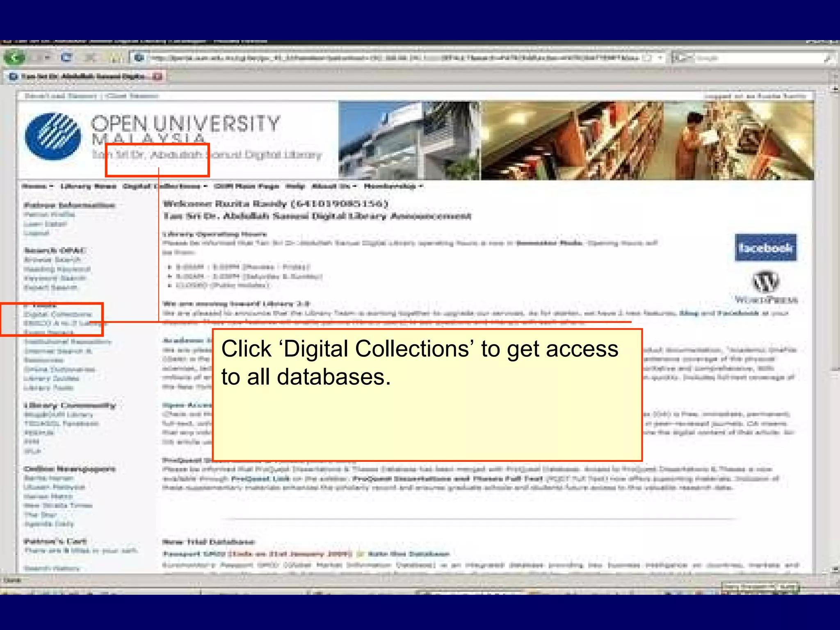Open Library Guides sidebar link
The width and height of the screenshot is (840, 630).
(51, 378)
